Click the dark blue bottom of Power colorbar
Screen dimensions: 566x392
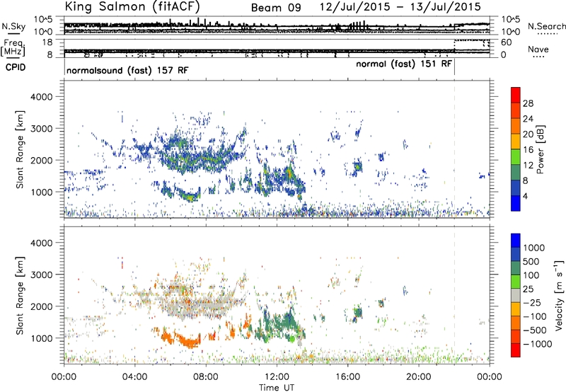click(516, 203)
